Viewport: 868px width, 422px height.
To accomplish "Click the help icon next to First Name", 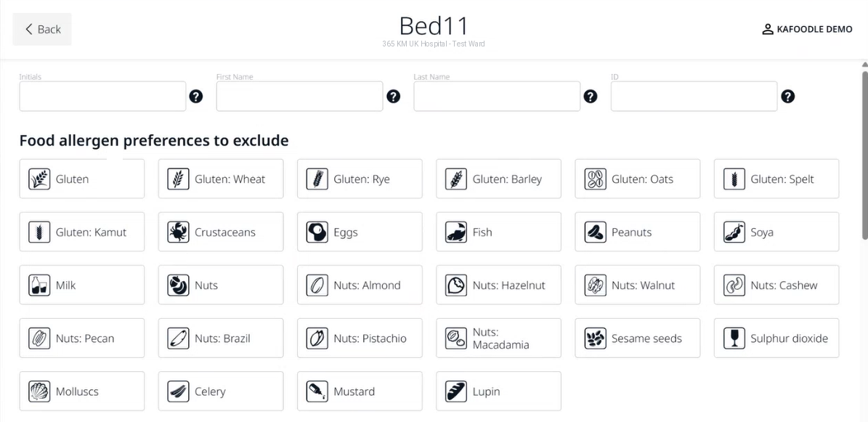I will 393,97.
